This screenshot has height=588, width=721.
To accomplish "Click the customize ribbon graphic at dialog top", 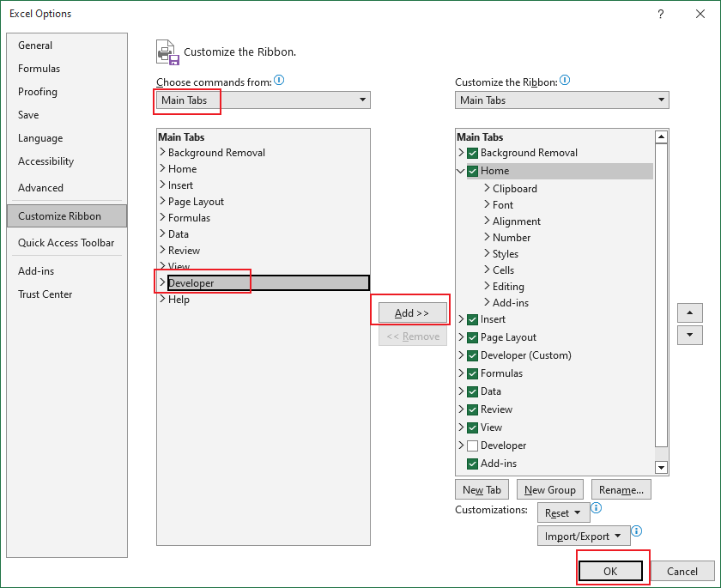I will (167, 50).
